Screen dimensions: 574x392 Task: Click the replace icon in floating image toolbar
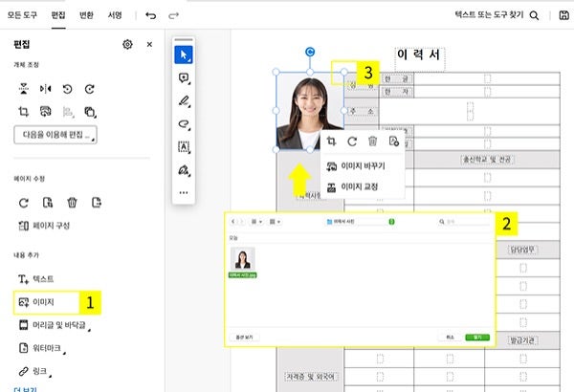pyautogui.click(x=393, y=141)
